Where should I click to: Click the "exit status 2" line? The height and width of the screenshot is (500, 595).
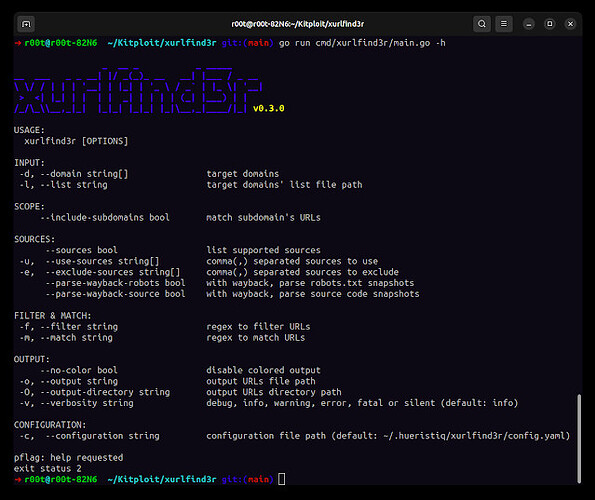point(48,469)
